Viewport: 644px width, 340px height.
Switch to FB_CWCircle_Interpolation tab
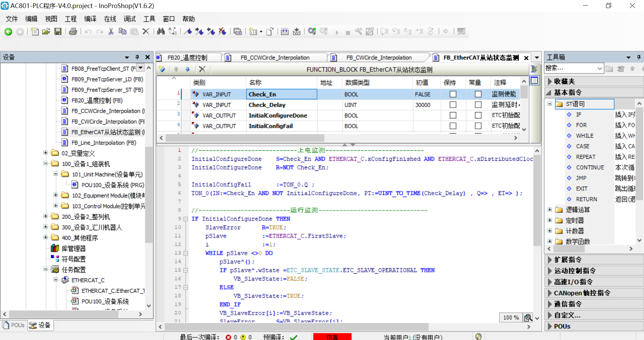pos(379,58)
